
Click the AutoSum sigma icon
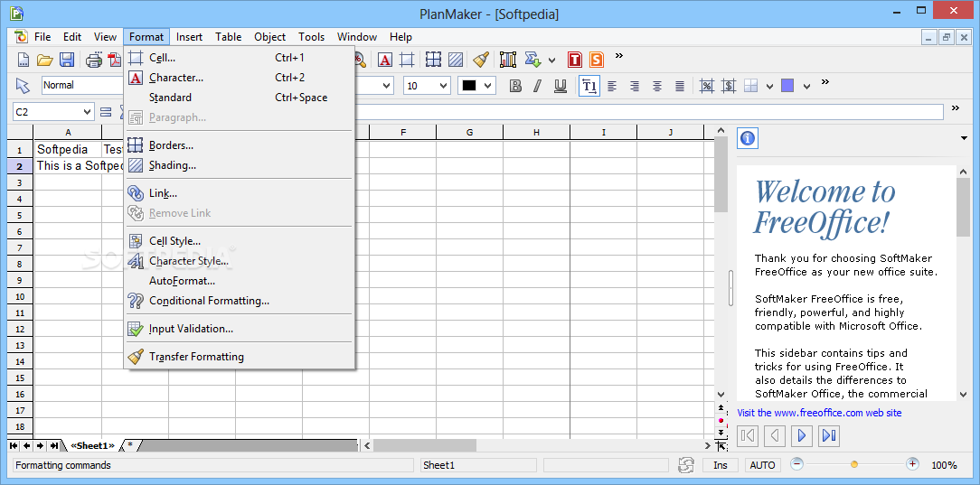pyautogui.click(x=532, y=60)
